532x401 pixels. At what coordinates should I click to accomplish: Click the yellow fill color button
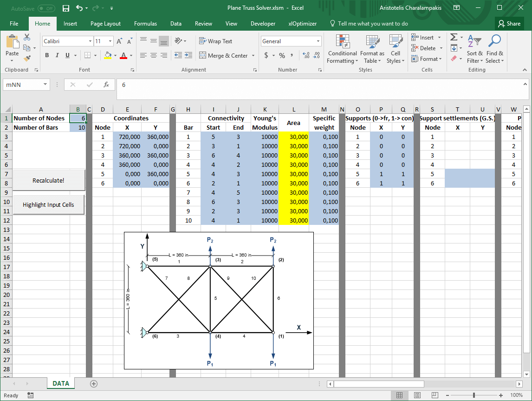pos(108,55)
